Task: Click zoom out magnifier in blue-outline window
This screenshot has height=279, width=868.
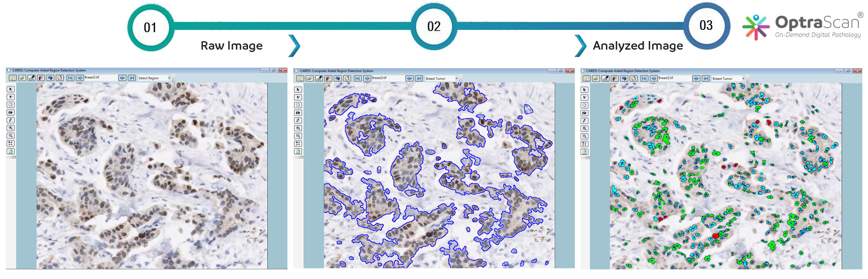Action: 298,136
